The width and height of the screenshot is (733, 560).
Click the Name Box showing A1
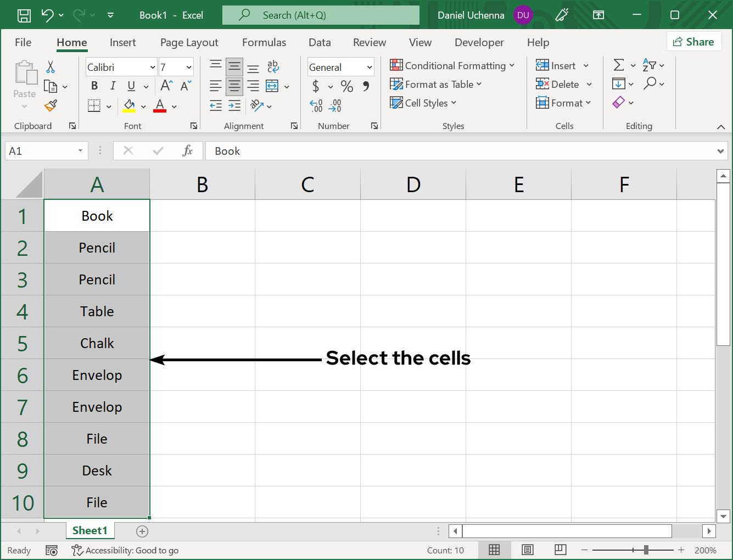coord(40,151)
